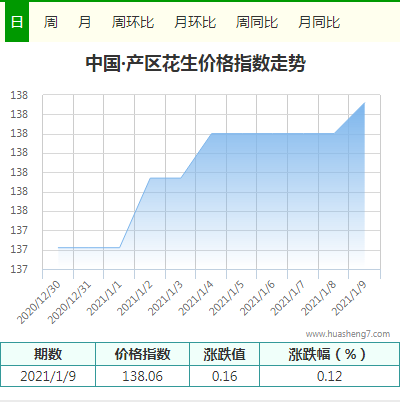Click the 2021/1/9 peak data point
The height and width of the screenshot is (402, 400).
365,103
